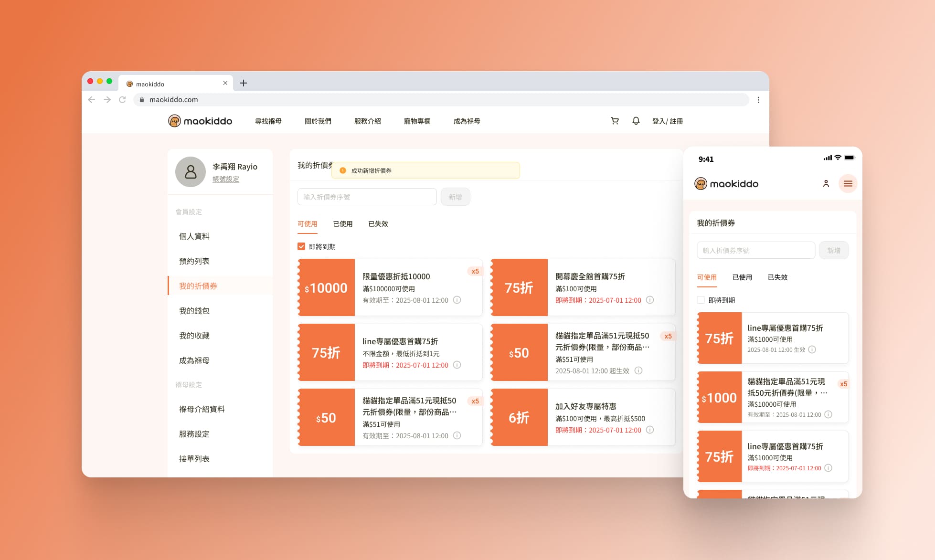Click the 登入/ 註冊 link
Image resolution: width=935 pixels, height=560 pixels.
(x=668, y=121)
